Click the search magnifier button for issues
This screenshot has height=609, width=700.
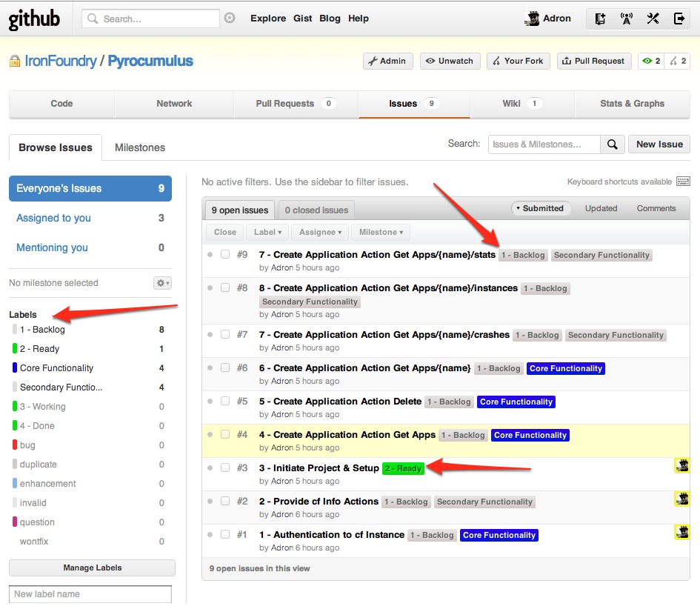point(613,144)
